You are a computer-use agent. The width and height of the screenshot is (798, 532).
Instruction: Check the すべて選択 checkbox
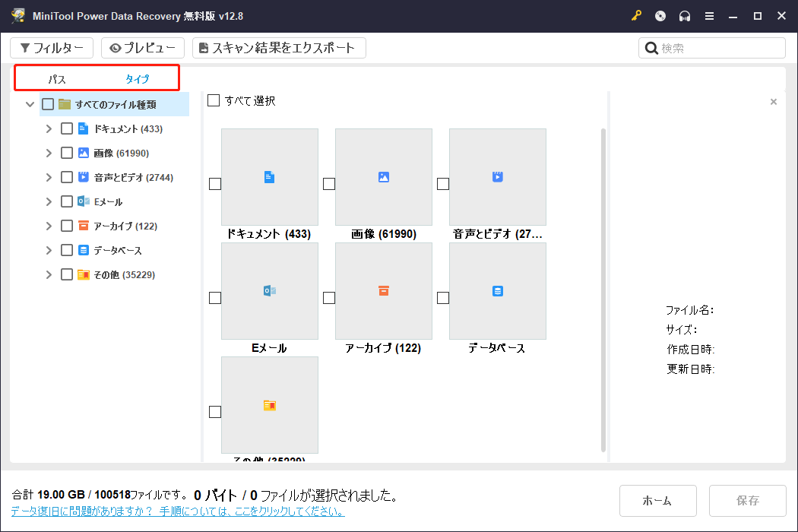(214, 100)
